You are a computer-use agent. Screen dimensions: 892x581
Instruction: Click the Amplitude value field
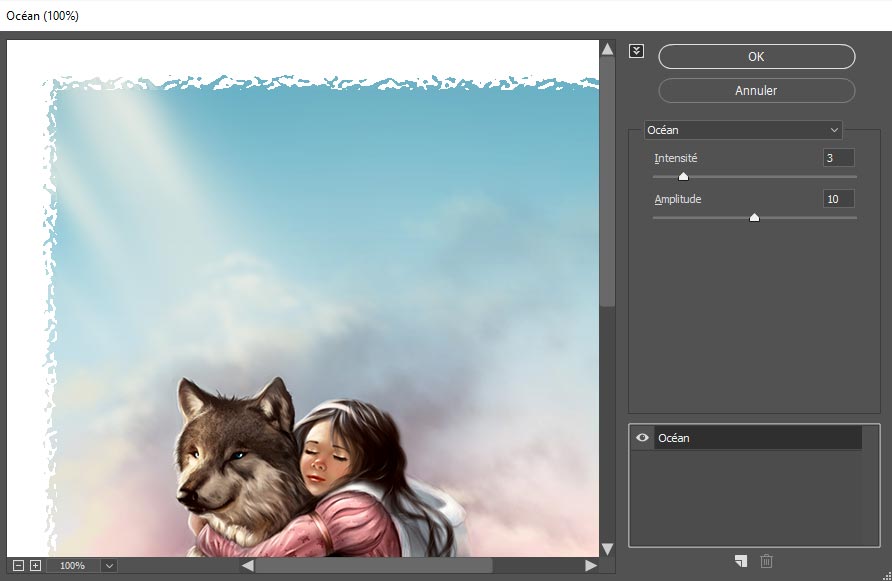point(838,199)
